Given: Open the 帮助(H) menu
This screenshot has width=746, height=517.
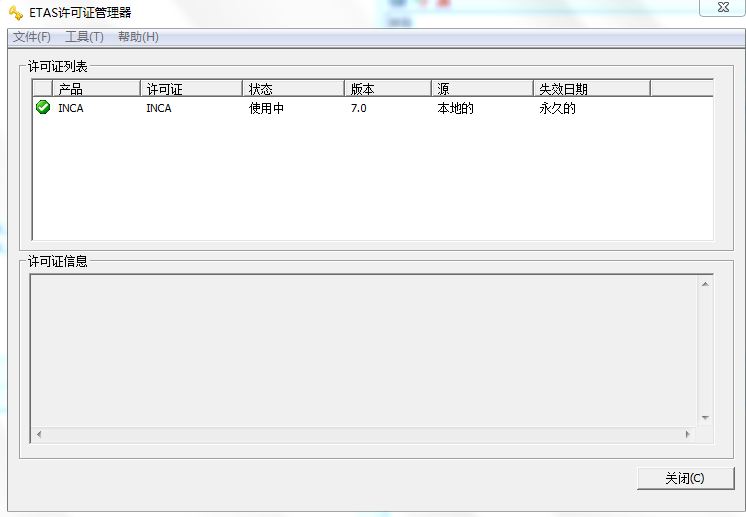Looking at the screenshot, I should tap(138, 37).
